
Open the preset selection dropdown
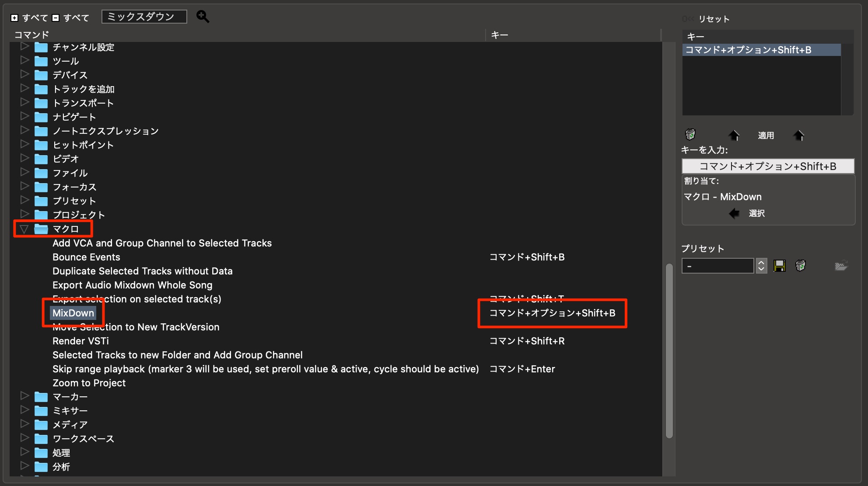(x=718, y=266)
